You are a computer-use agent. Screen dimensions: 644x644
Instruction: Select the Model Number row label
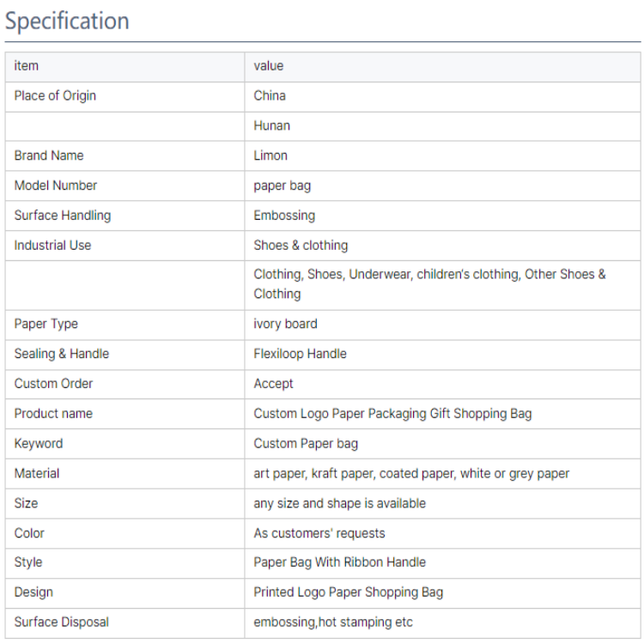[56, 185]
